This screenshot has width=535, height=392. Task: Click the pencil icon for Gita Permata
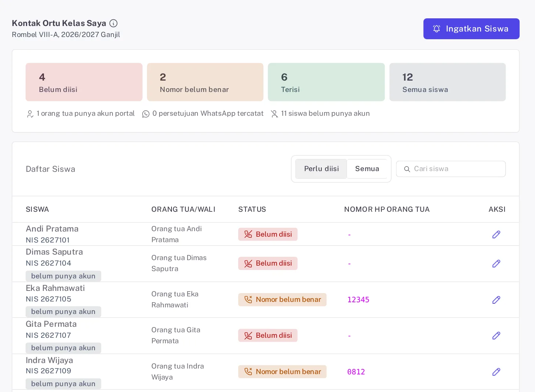point(496,336)
